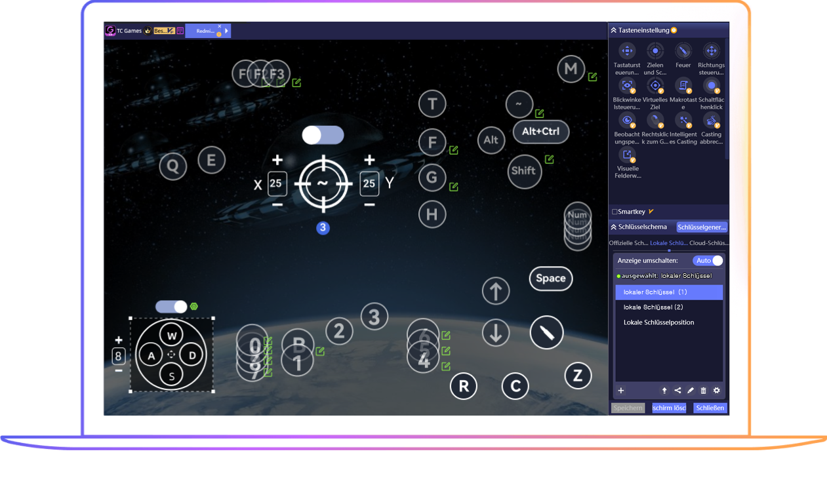Edit the M key mapping

click(593, 77)
